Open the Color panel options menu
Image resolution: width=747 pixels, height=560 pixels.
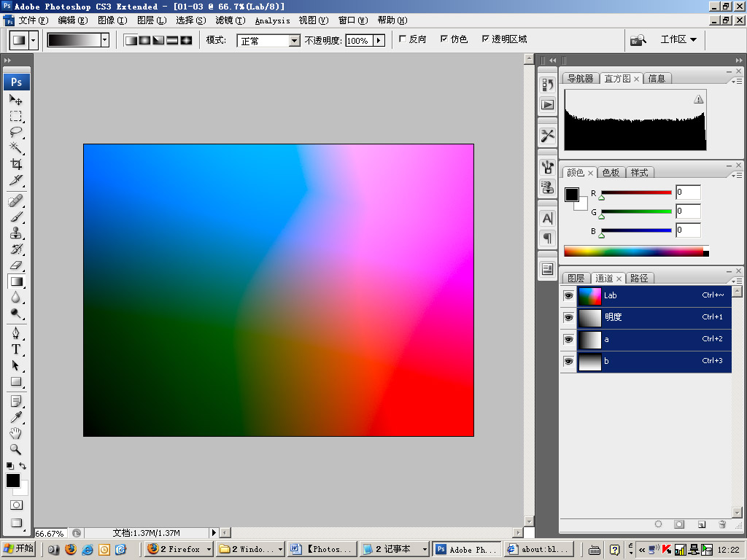[737, 175]
